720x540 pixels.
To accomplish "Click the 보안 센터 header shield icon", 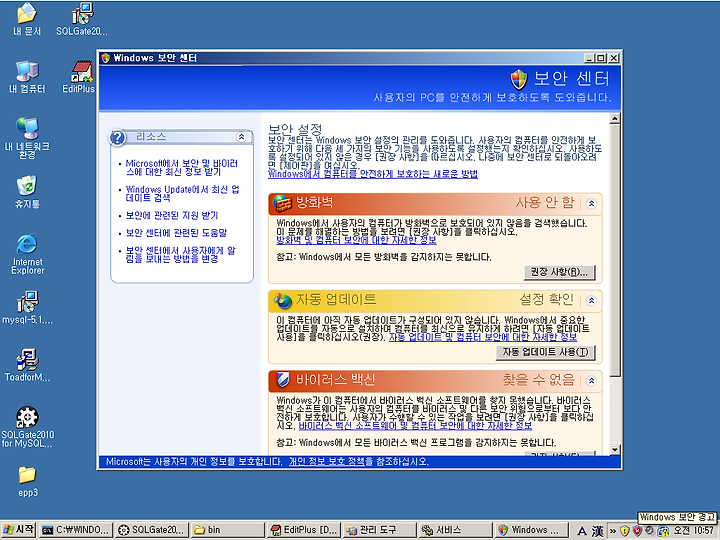I will pyautogui.click(x=519, y=80).
